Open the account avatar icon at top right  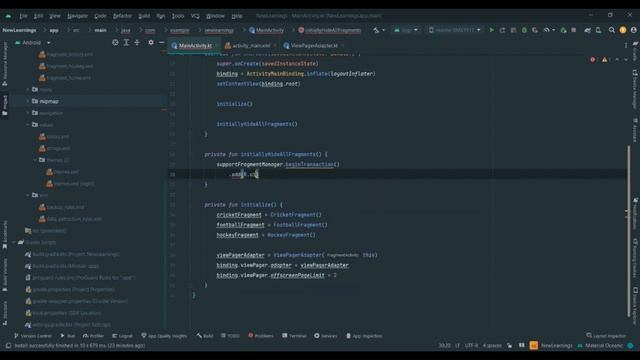point(633,30)
